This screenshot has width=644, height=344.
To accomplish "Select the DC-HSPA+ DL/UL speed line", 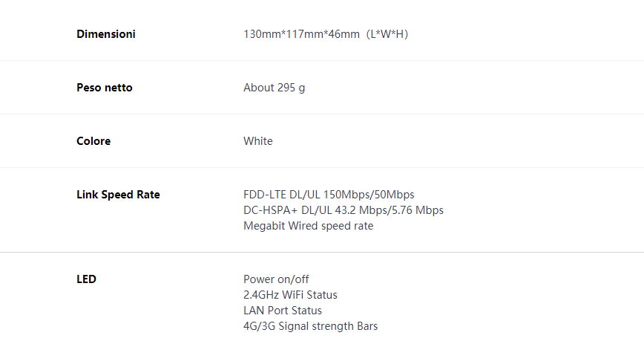I will (x=344, y=210).
